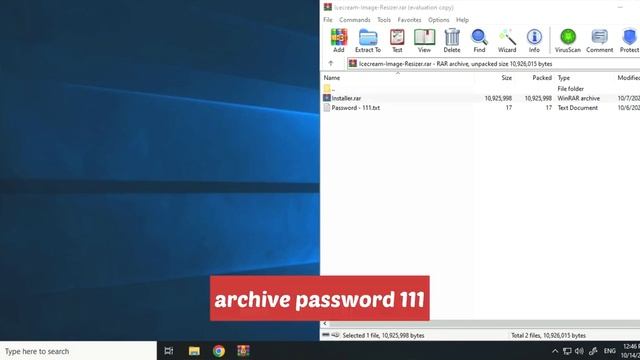This screenshot has width=640, height=360.
Task: Click the File folder type cell
Action: point(571,89)
